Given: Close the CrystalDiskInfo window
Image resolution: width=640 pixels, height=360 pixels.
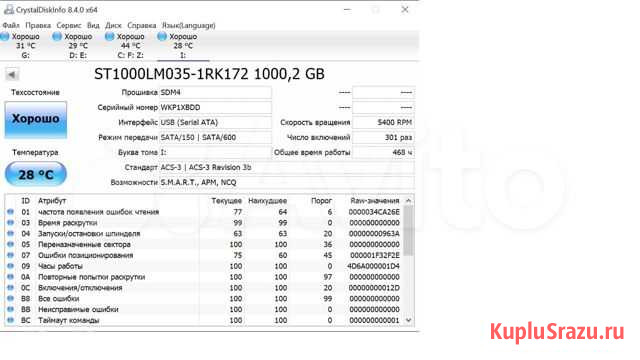Looking at the screenshot, I should point(404,9).
